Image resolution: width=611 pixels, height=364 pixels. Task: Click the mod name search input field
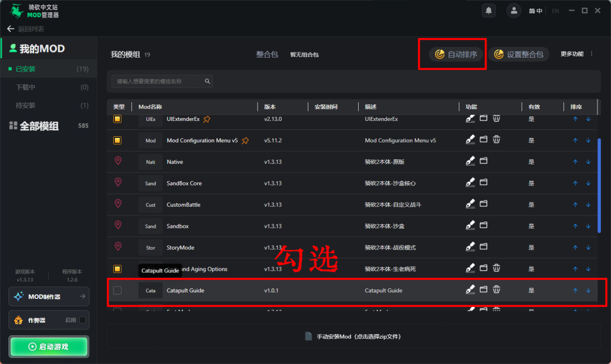coord(157,81)
